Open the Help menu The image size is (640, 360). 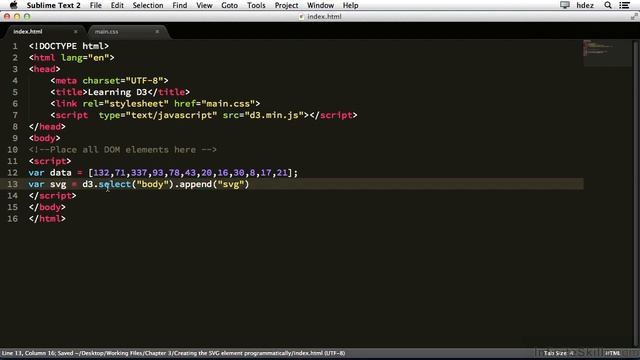coord(350,5)
